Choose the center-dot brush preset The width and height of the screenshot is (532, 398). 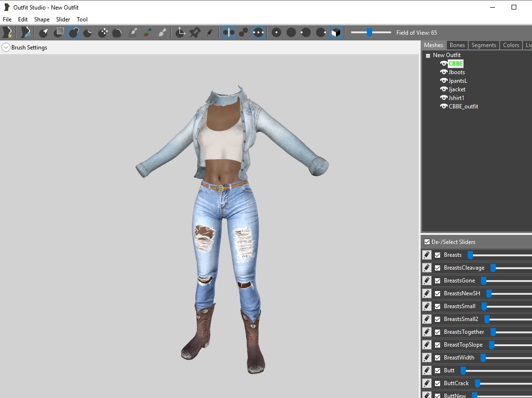(x=276, y=32)
